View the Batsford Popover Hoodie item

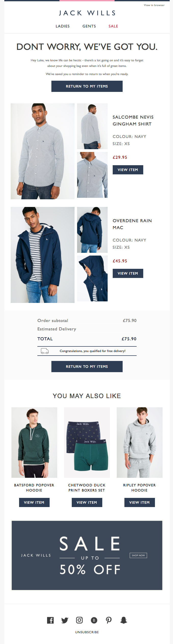pyautogui.click(x=34, y=502)
